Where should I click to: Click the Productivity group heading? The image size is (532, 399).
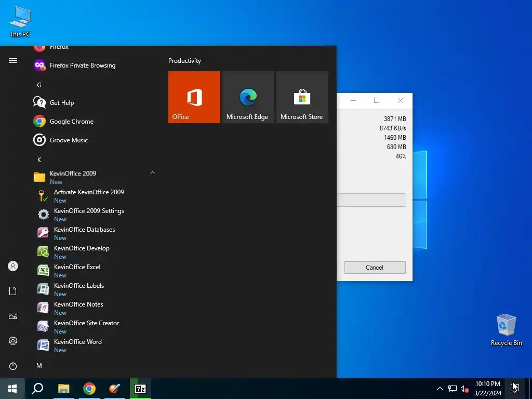184,61
